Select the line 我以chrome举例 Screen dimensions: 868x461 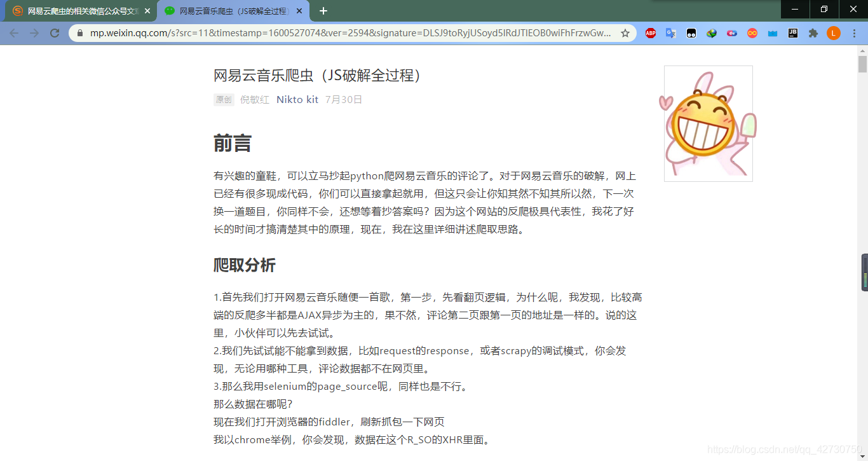(351, 440)
